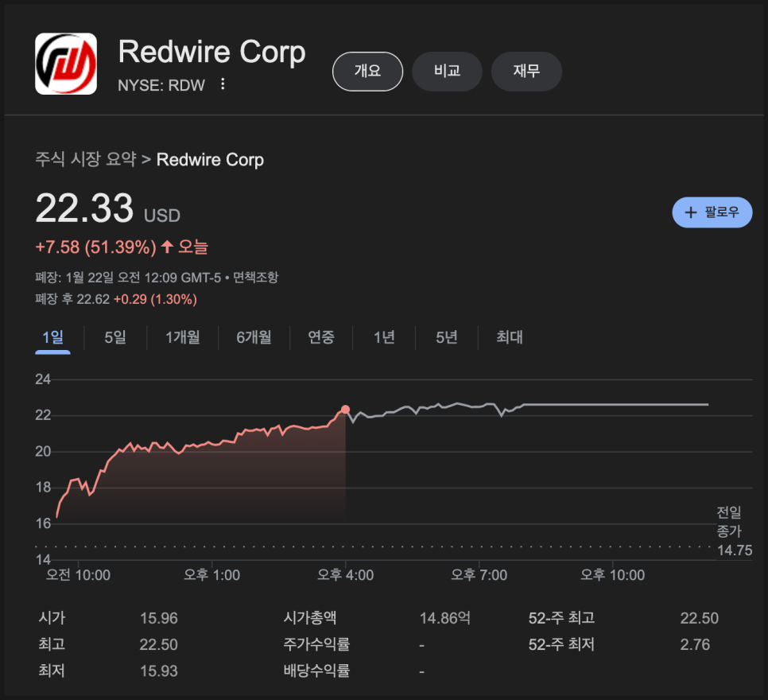Follow the 주식 시장 요약 breadcrumb link
Screen dimensions: 768x700
tap(86, 159)
